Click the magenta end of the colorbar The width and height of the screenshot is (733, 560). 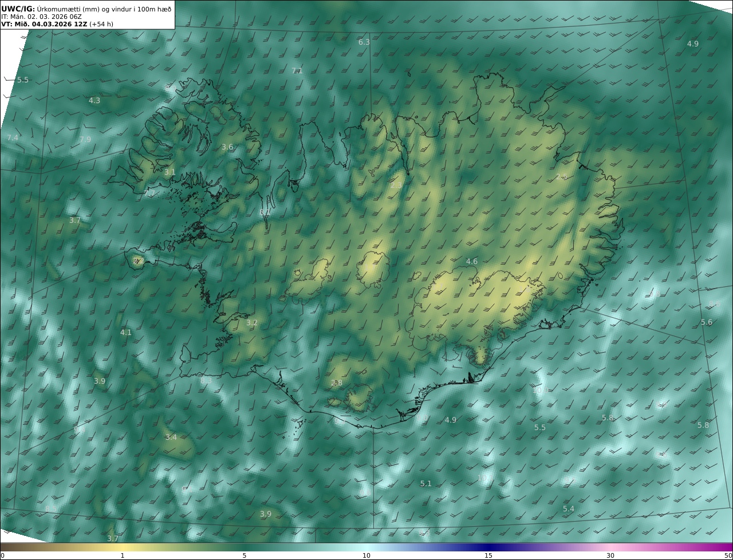click(x=724, y=547)
